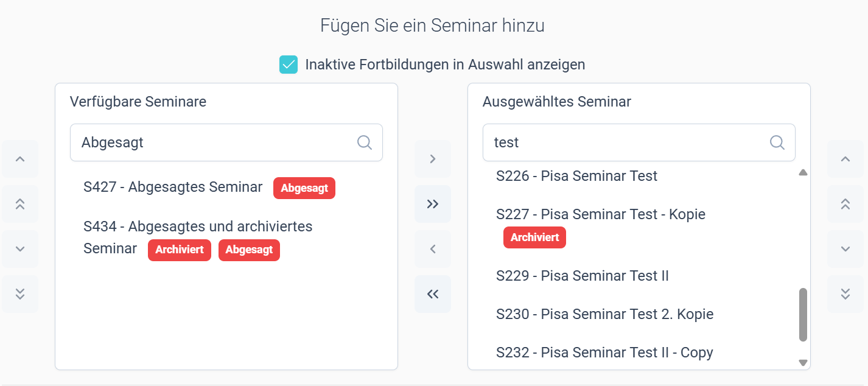Move selected seminar to the right list
This screenshot has width=868, height=386.
tap(433, 159)
